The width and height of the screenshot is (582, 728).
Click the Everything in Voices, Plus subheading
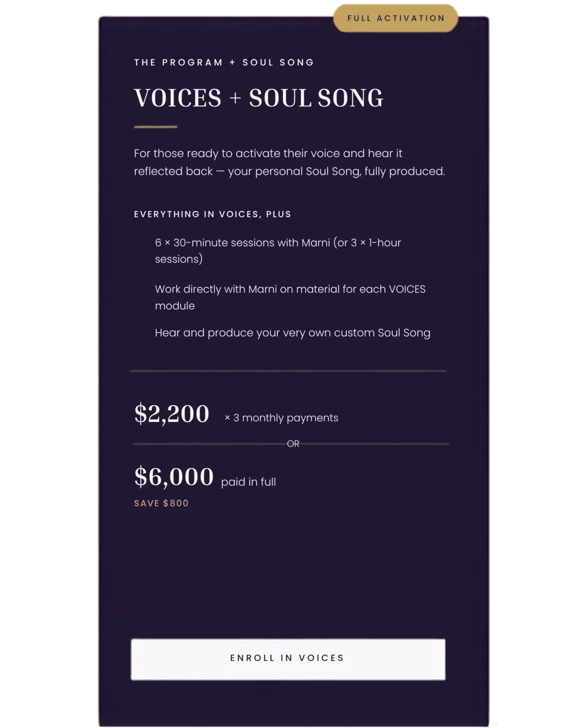[x=212, y=214]
